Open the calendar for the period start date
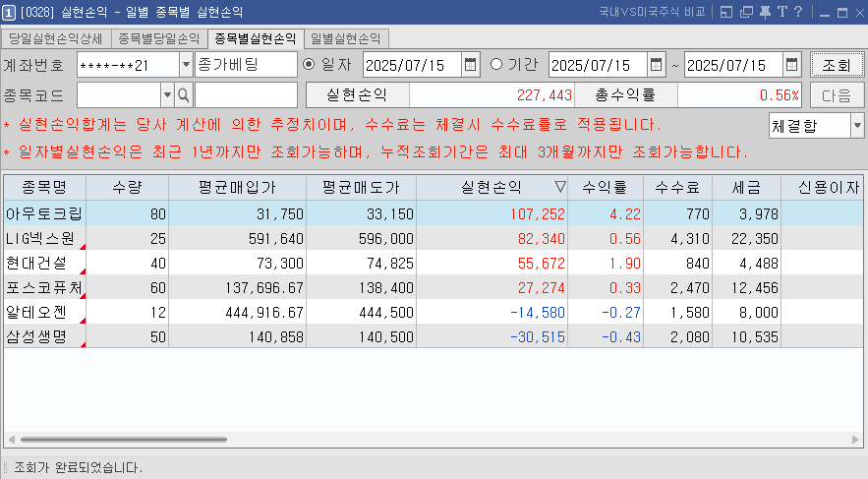 click(x=656, y=65)
